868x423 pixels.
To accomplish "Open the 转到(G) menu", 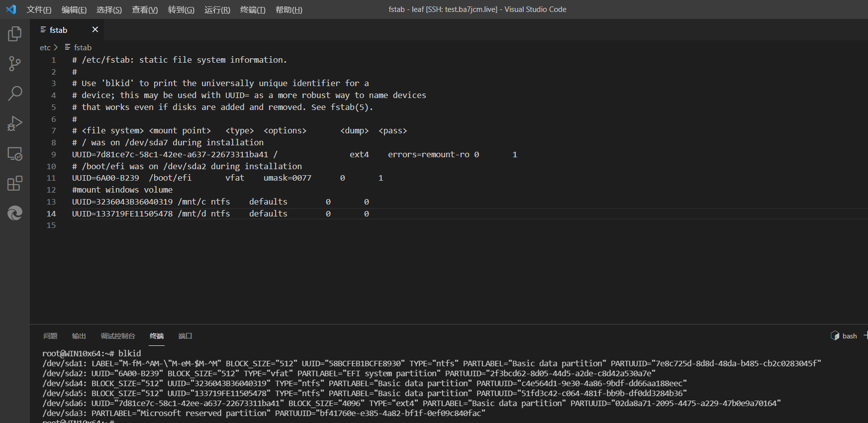I will 181,9.
